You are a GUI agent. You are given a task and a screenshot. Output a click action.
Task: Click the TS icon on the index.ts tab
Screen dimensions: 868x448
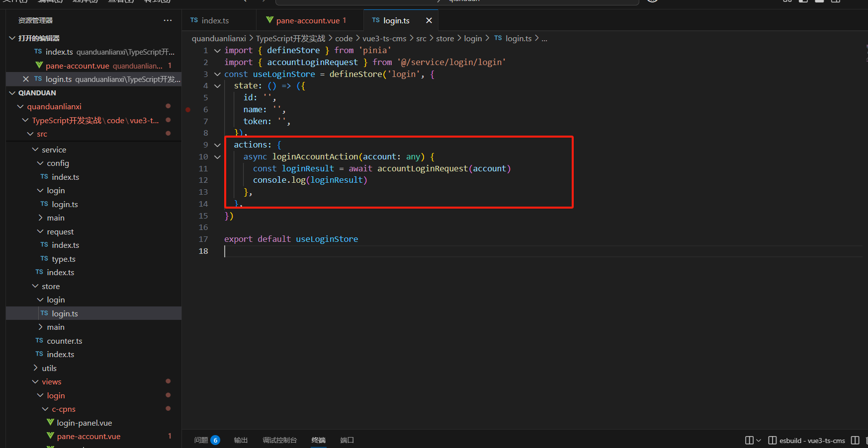pos(194,20)
